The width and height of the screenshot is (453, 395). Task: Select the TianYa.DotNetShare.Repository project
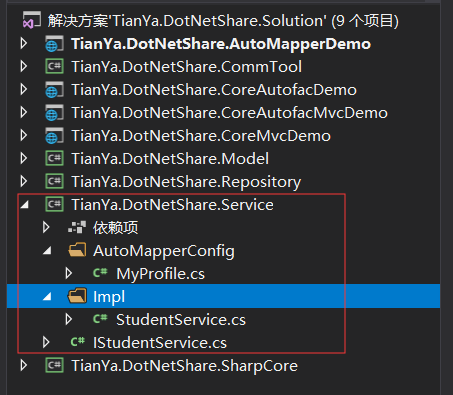[186, 182]
